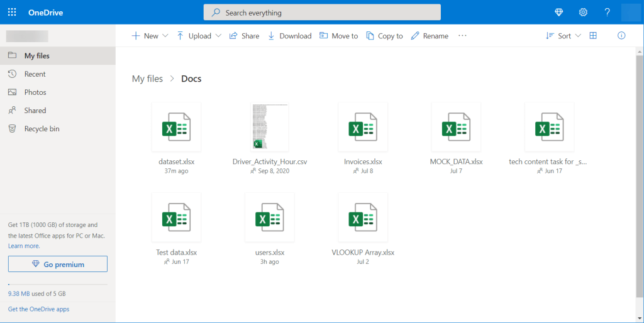644x323 pixels.
Task: Open the details pane info icon
Action: 621,36
